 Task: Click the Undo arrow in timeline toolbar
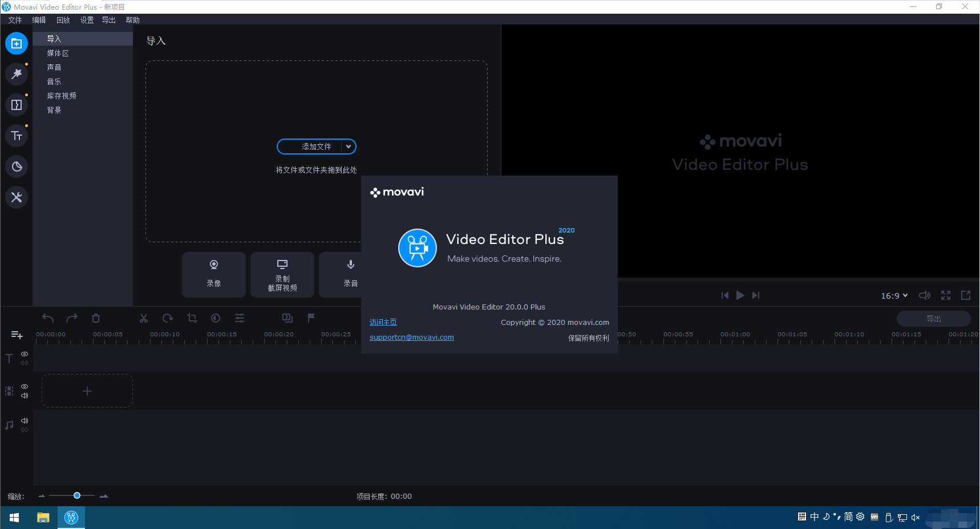tap(48, 318)
